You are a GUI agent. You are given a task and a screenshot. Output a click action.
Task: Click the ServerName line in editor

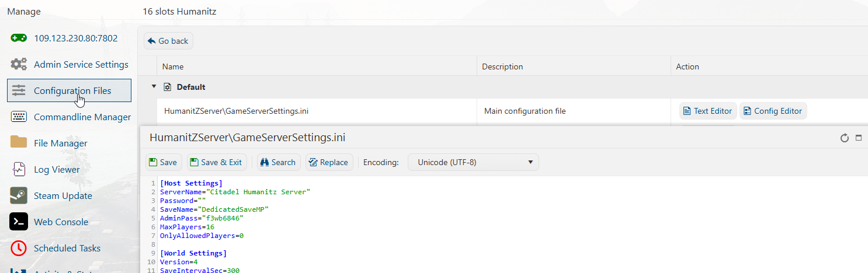click(x=235, y=192)
